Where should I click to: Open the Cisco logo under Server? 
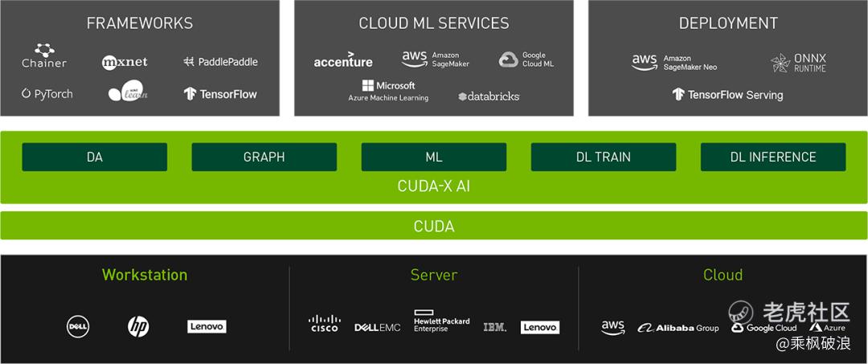pyautogui.click(x=325, y=324)
